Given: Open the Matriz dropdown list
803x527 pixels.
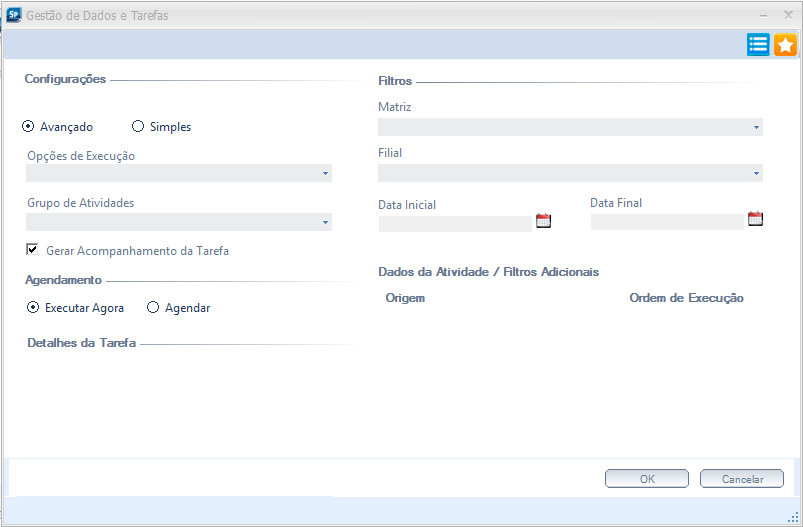Looking at the screenshot, I should (570, 127).
